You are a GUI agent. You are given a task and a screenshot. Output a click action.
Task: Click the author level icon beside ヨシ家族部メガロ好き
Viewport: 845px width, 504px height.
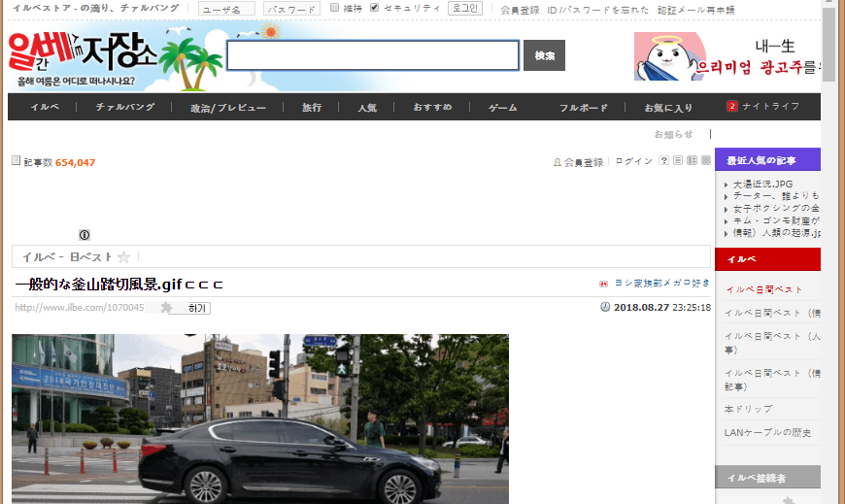pos(603,284)
